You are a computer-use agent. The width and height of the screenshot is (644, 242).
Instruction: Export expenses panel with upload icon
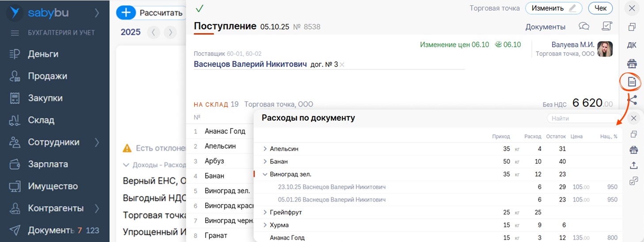(x=634, y=165)
